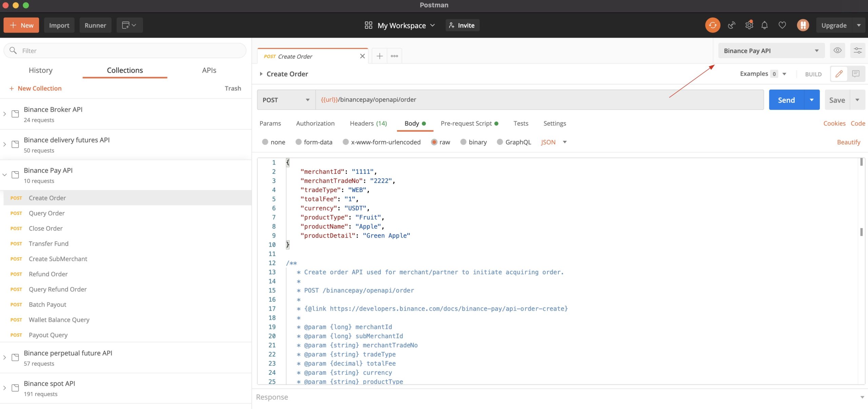Expand the Binance spot API collection

tap(4, 388)
